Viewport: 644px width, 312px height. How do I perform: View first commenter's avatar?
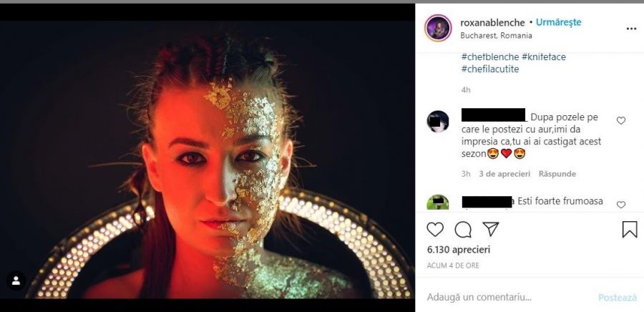[x=438, y=122]
